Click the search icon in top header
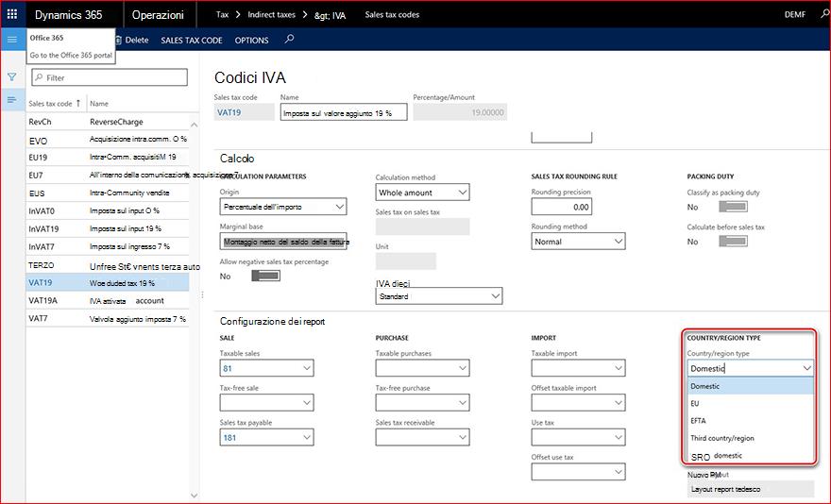The image size is (831, 504). click(824, 14)
